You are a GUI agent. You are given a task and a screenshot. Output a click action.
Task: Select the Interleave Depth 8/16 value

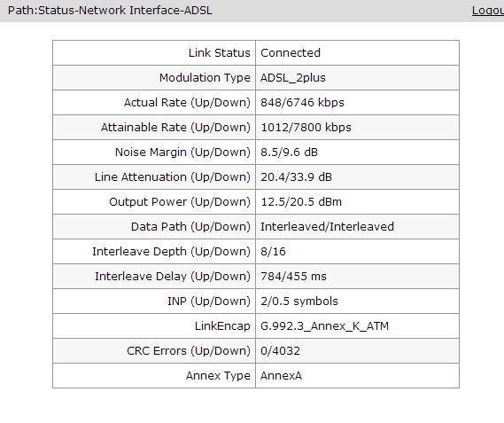[273, 251]
